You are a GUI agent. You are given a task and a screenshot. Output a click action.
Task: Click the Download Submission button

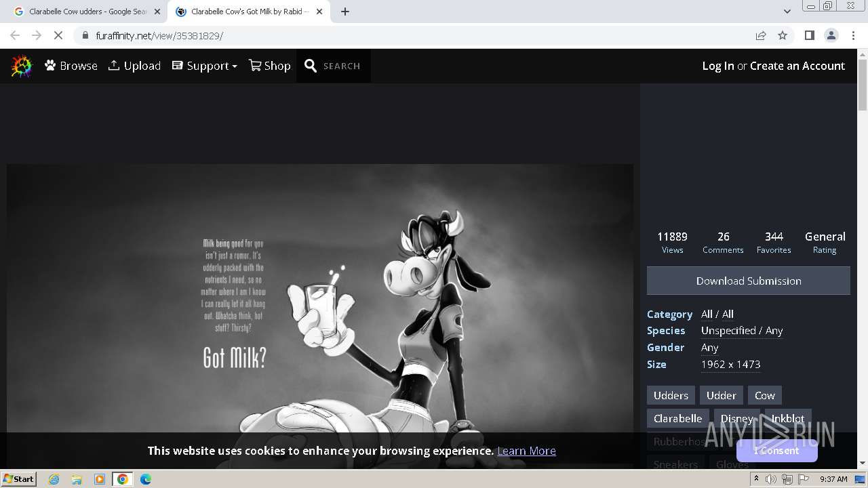point(749,281)
